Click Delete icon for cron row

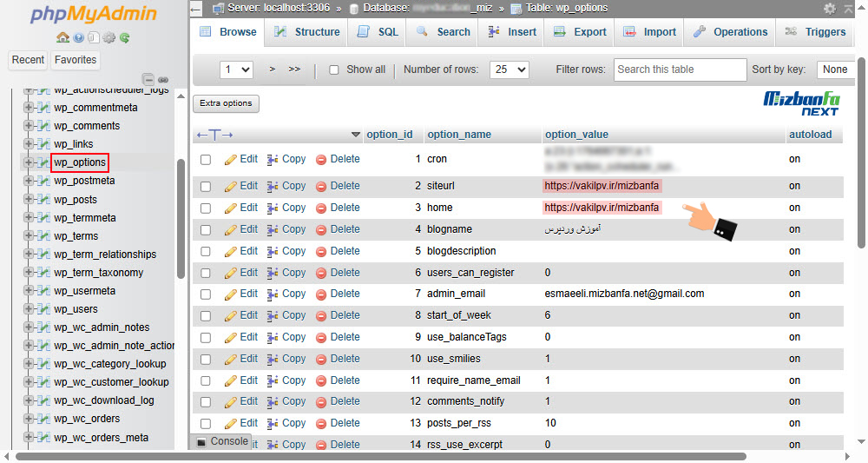[321, 160]
